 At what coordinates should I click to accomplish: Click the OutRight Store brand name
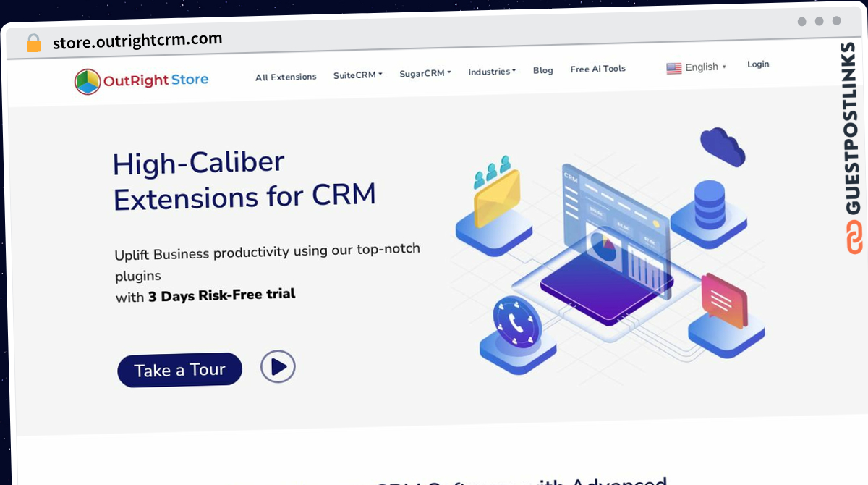tap(156, 80)
